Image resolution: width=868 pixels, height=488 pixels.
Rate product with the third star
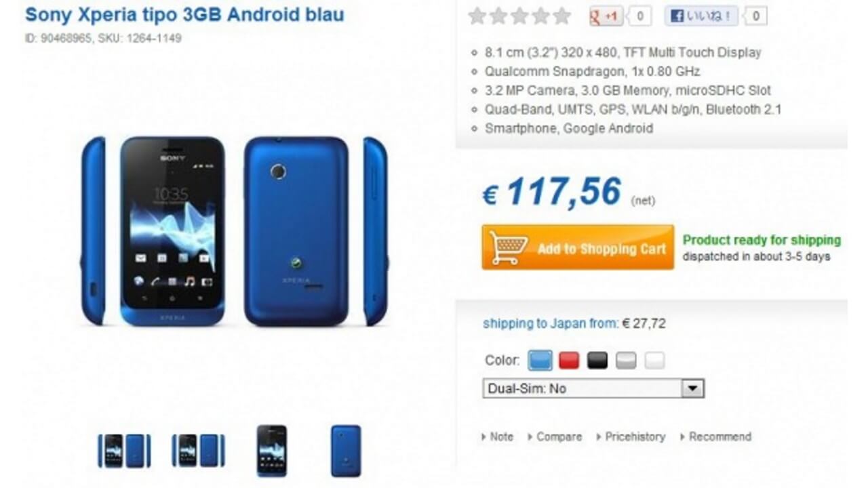click(519, 16)
